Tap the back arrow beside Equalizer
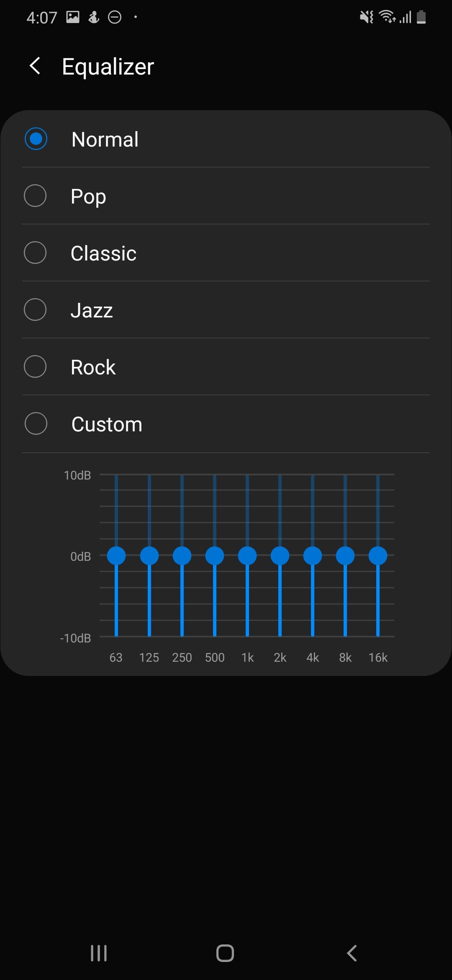This screenshot has width=452, height=980. tap(35, 66)
